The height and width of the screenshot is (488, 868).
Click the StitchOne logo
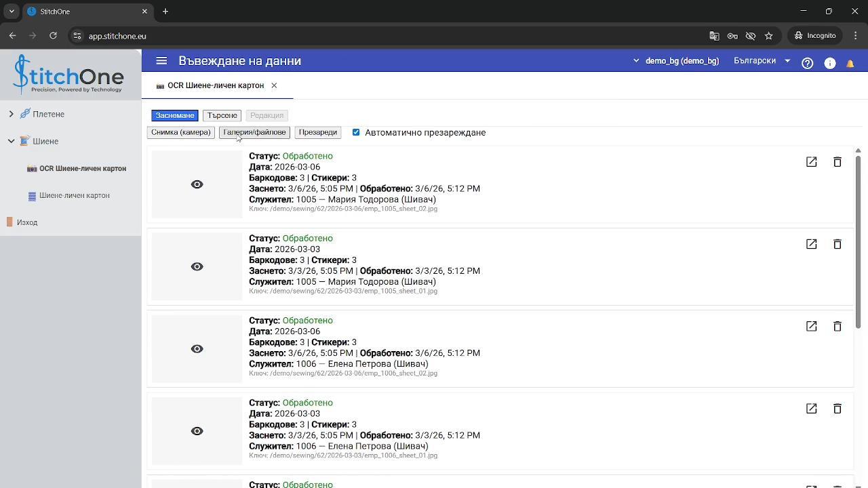[68, 75]
